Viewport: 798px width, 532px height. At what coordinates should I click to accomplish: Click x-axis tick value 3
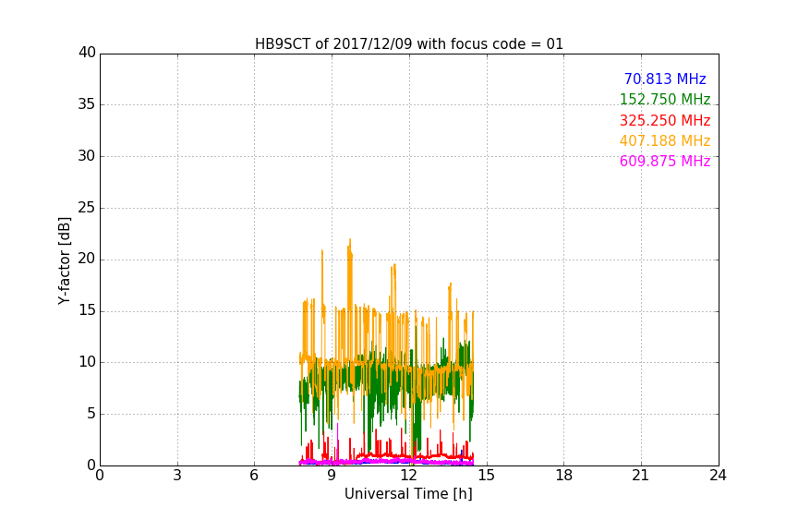coord(177,476)
